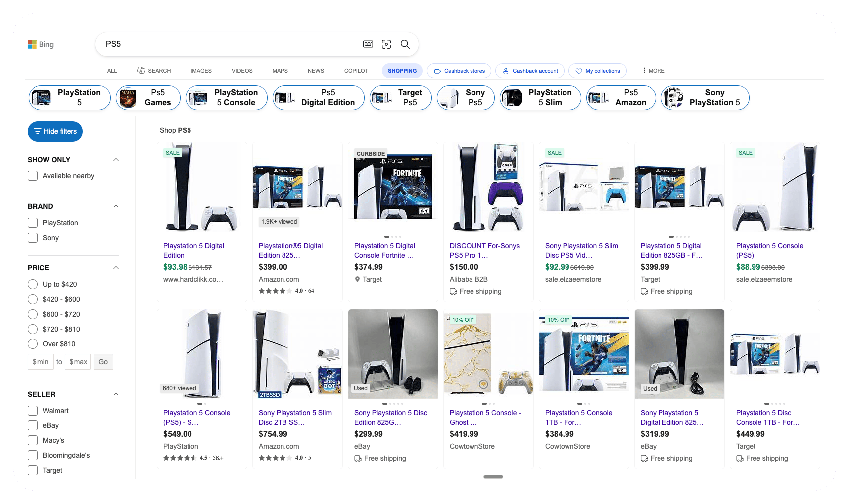Open visual search camera icon
The width and height of the screenshot is (849, 504).
(386, 44)
